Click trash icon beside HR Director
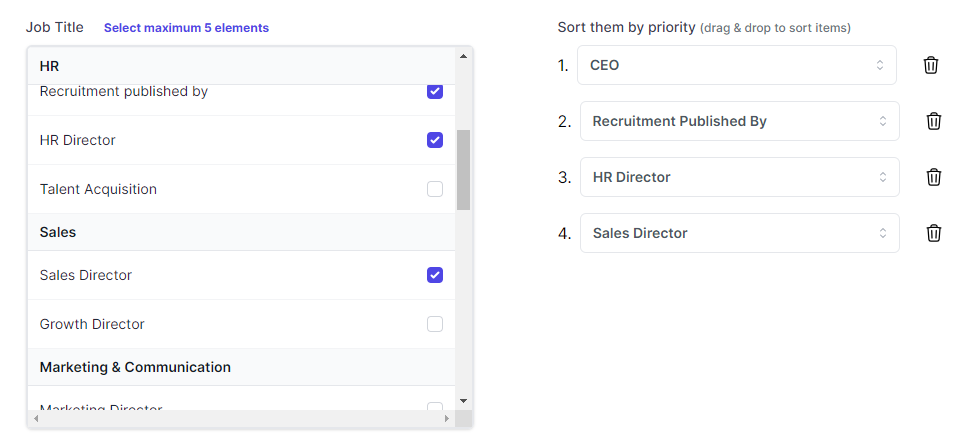 click(934, 177)
